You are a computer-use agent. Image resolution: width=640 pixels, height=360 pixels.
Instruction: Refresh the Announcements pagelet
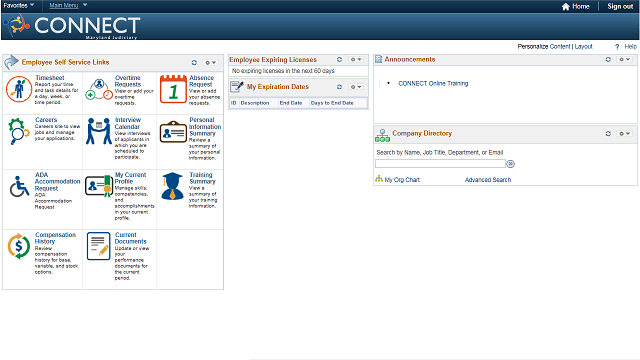(x=608, y=60)
